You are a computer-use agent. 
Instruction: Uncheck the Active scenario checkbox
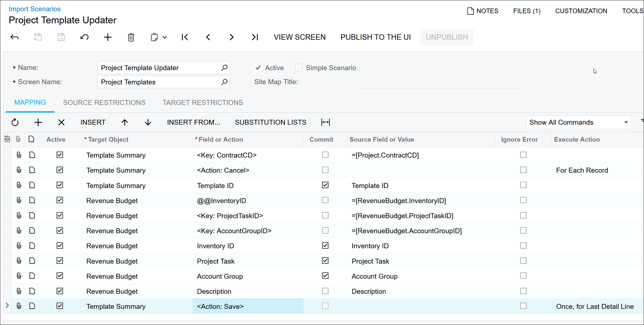coord(258,68)
